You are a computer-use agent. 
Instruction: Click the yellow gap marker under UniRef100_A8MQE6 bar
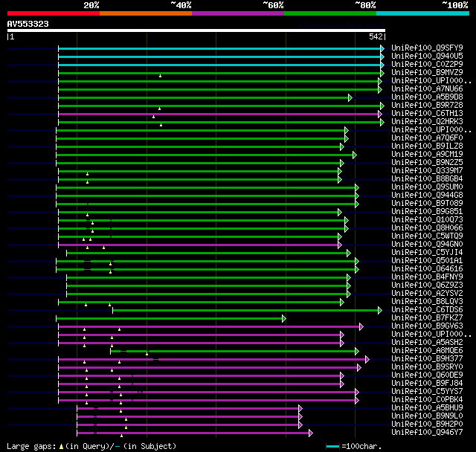147,354
